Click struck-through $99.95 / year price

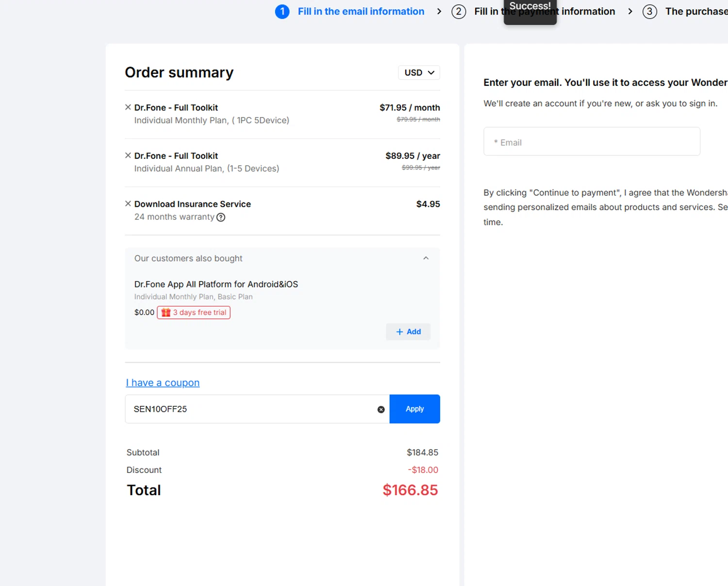(421, 167)
